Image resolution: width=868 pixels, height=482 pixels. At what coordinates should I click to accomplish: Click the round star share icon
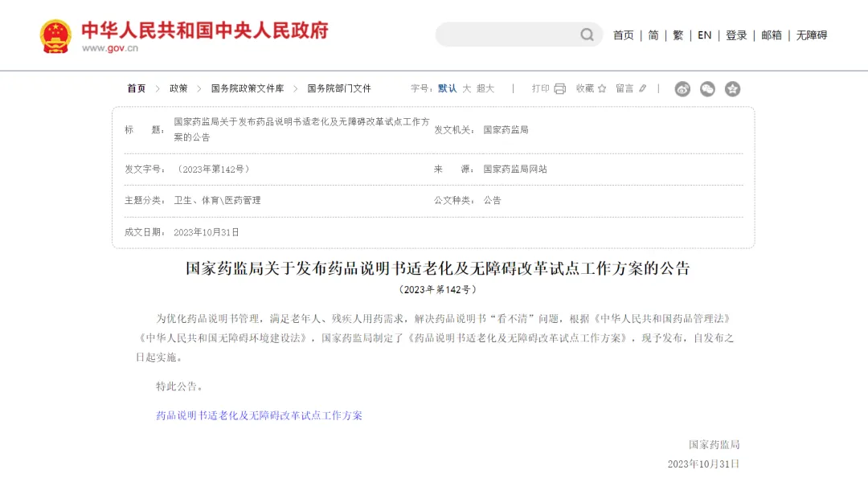(733, 89)
